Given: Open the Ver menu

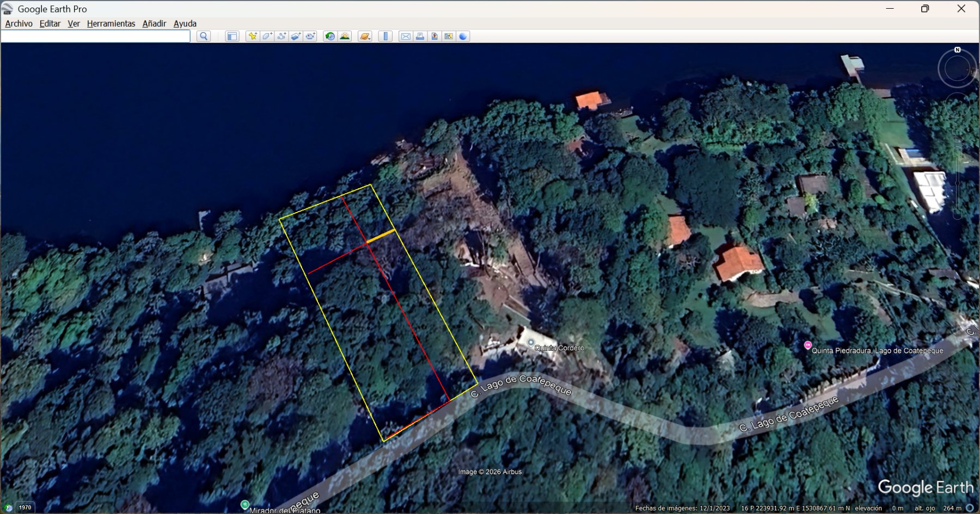Looking at the screenshot, I should [x=74, y=23].
